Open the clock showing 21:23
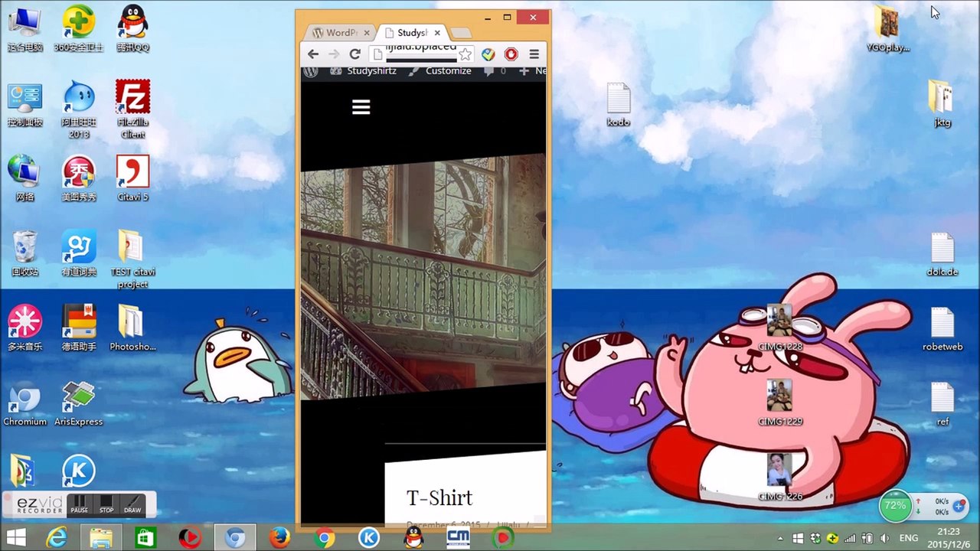This screenshot has height=551, width=980. point(948,539)
